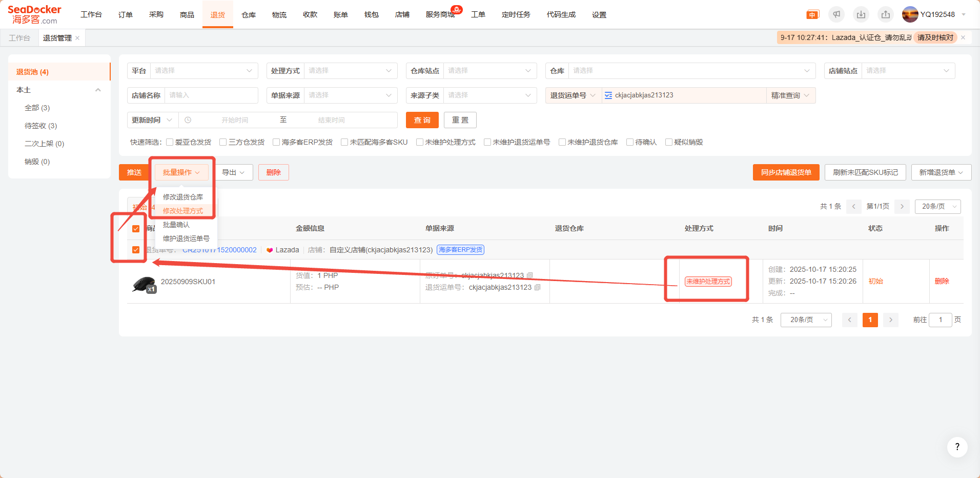Click the 店铺名称 input field
The height and width of the screenshot is (478, 980).
coord(211,95)
